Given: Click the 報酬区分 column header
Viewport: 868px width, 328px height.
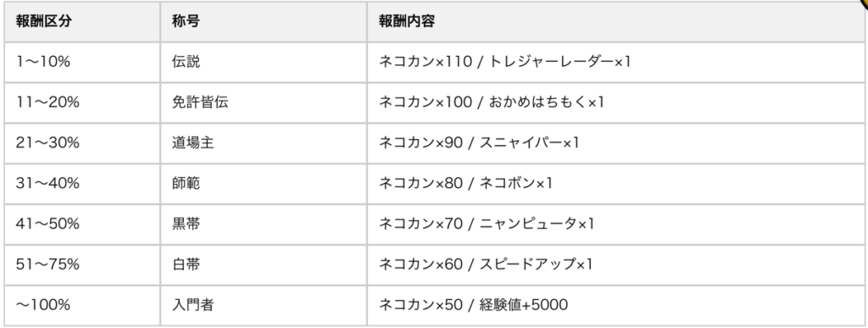Looking at the screenshot, I should pyautogui.click(x=82, y=21).
